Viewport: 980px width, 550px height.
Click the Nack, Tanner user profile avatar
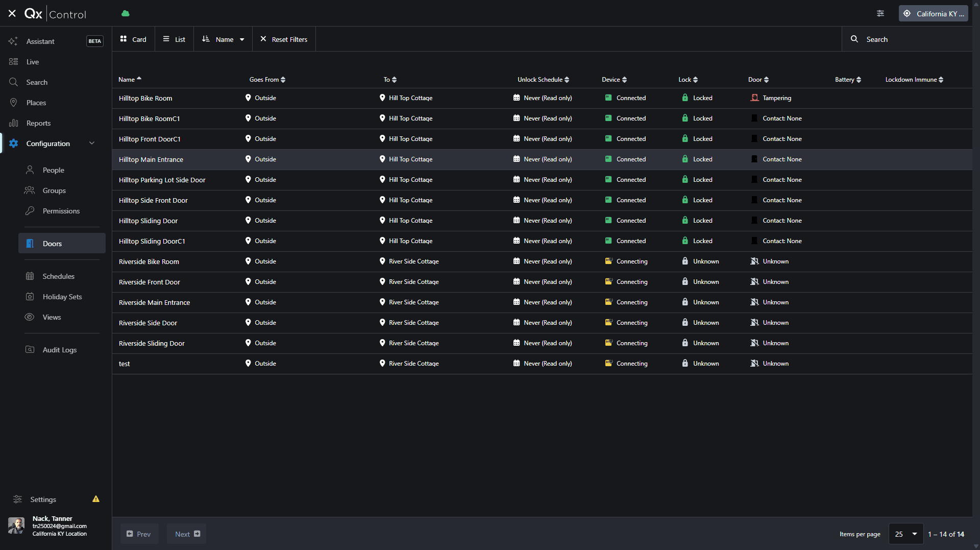16,526
